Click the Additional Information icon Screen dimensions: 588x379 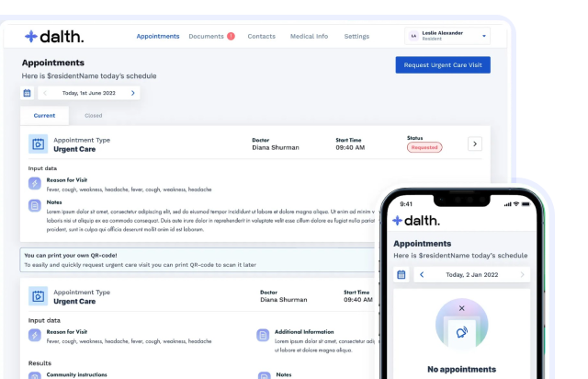[x=262, y=335]
